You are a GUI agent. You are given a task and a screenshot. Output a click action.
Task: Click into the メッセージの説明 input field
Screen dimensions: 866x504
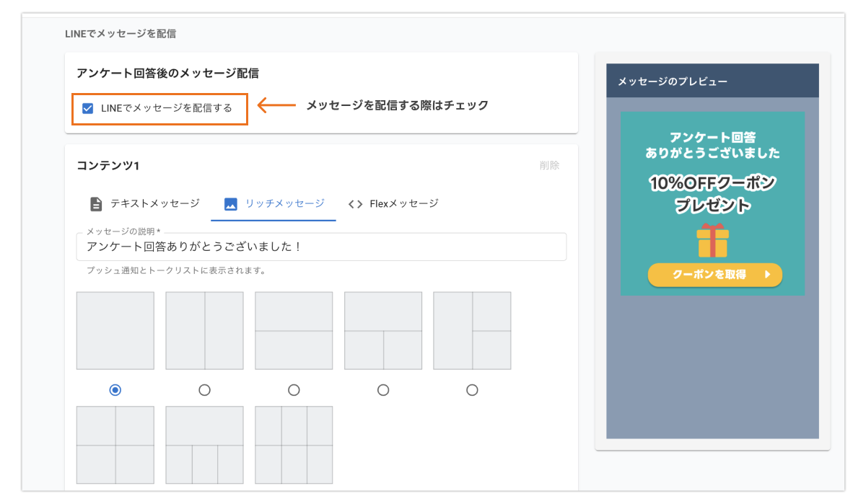321,247
